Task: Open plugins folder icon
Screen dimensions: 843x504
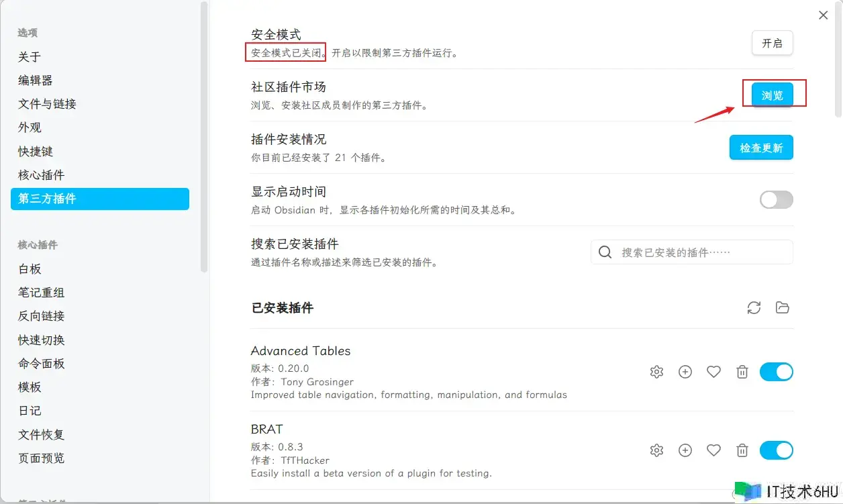Action: tap(782, 308)
